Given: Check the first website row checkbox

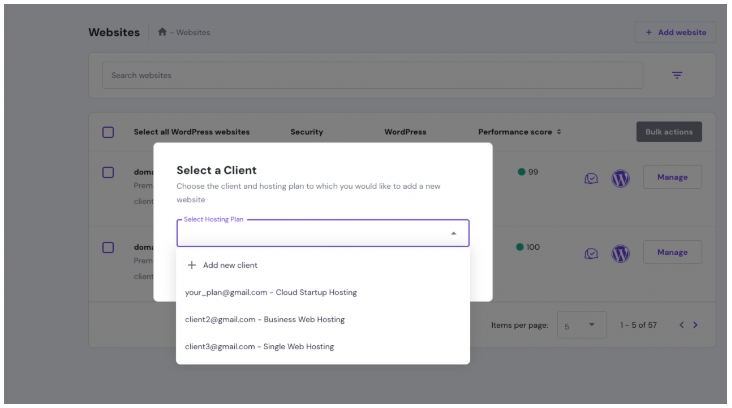Looking at the screenshot, I should pos(109,172).
